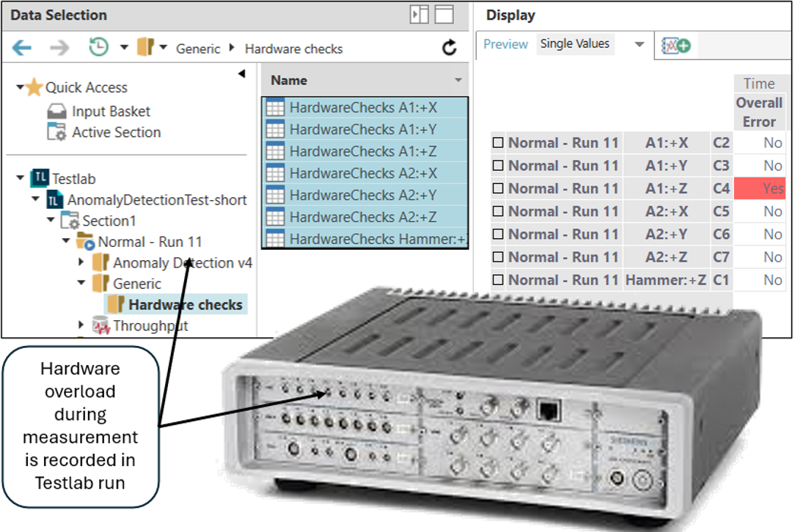
Task: Tick the checkbox for the A1:+Z row
Action: coord(498,188)
